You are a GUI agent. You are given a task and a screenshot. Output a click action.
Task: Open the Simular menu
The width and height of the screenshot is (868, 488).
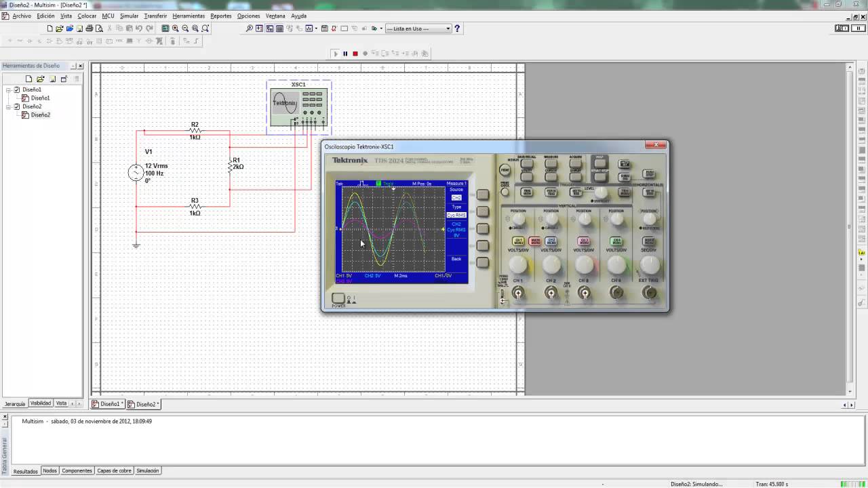(129, 16)
